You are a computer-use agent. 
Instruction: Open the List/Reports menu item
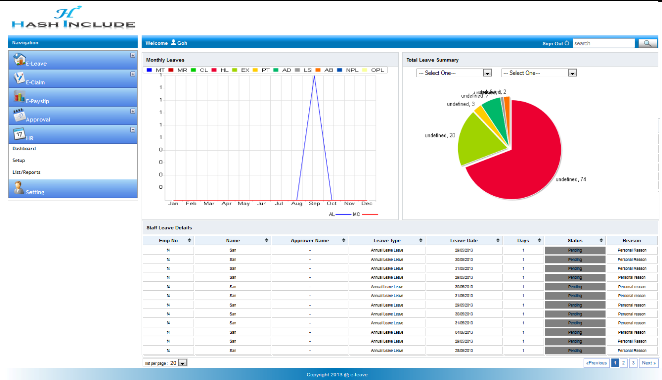pyautogui.click(x=26, y=172)
